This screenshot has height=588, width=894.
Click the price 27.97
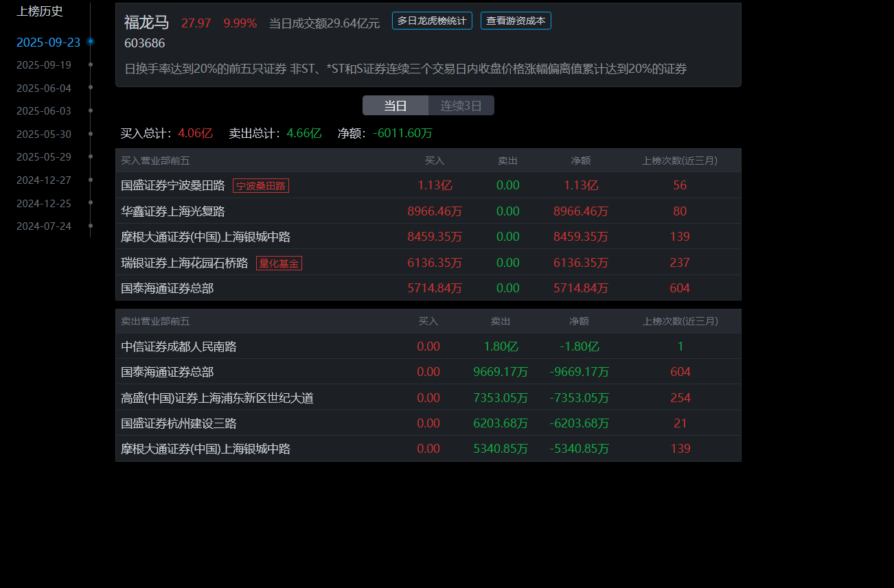pyautogui.click(x=196, y=23)
